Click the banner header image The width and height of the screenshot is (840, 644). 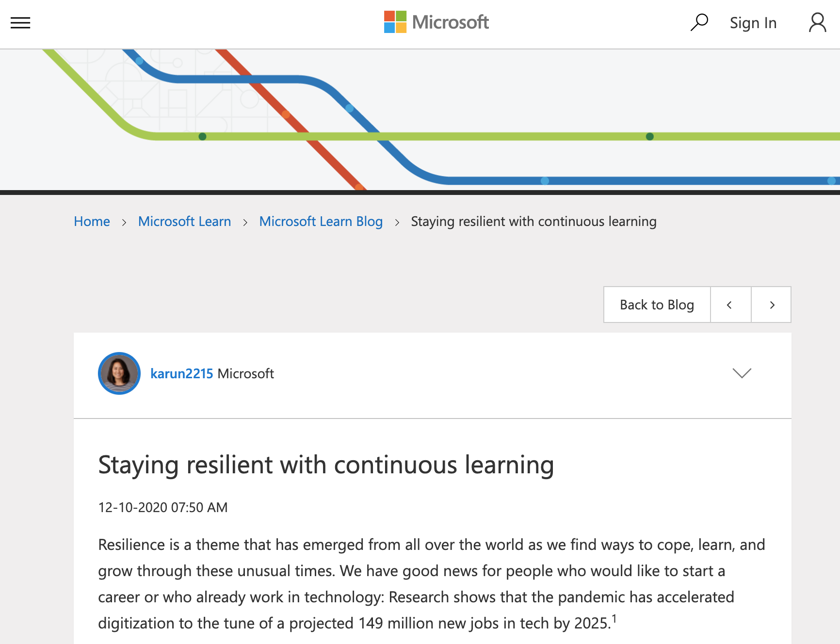pyautogui.click(x=420, y=119)
